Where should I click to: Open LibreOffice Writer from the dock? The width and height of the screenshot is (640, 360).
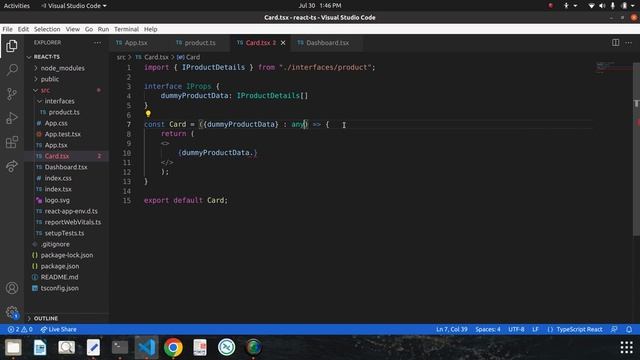40,347
